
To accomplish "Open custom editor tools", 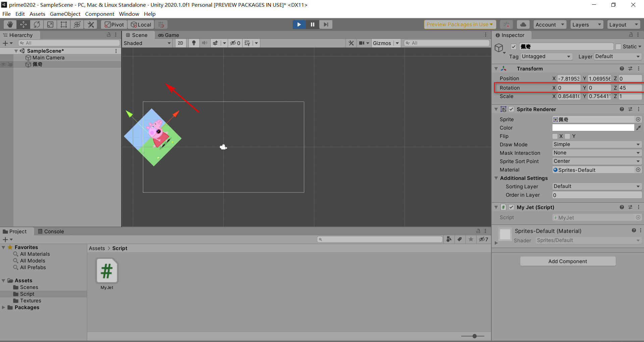I will tap(91, 25).
